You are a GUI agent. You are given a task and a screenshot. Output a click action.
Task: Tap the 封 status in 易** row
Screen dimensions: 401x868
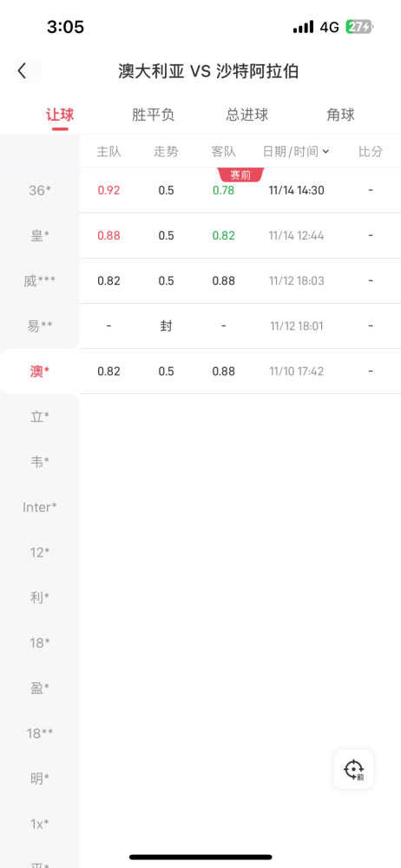click(x=166, y=326)
